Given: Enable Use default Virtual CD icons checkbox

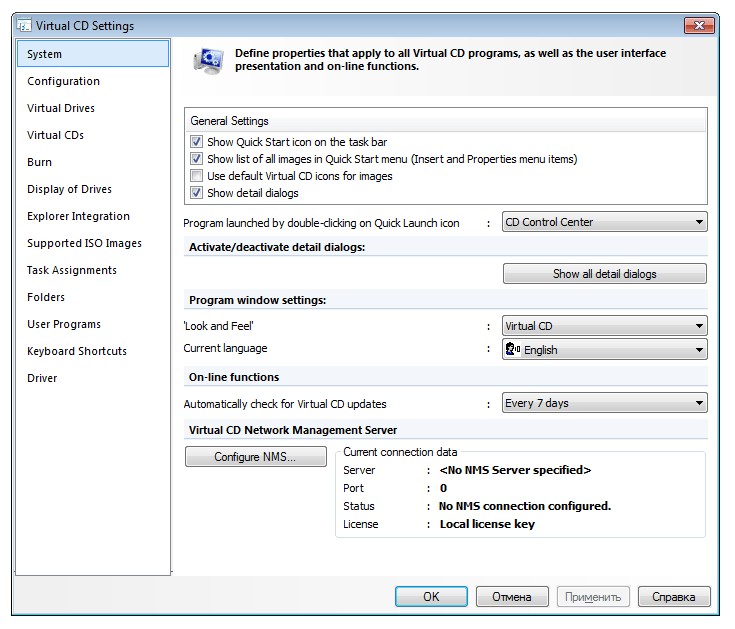Looking at the screenshot, I should point(196,176).
